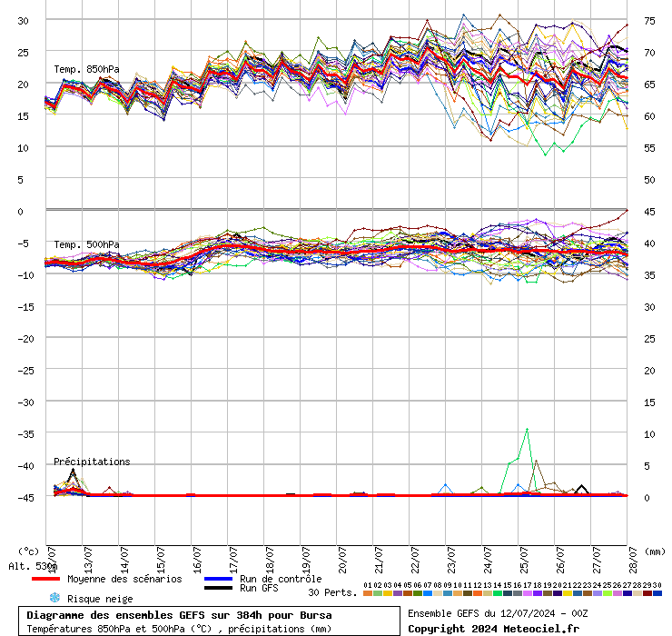Click the left axis value 30

(23, 21)
